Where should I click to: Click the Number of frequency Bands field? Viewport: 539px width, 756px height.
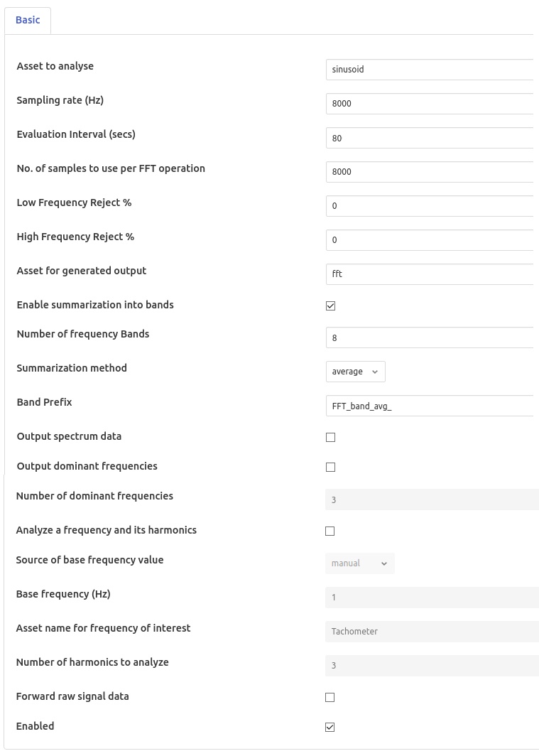pyautogui.click(x=430, y=338)
